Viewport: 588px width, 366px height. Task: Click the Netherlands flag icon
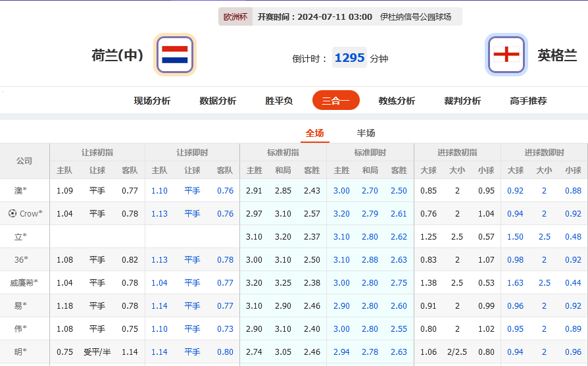point(175,55)
